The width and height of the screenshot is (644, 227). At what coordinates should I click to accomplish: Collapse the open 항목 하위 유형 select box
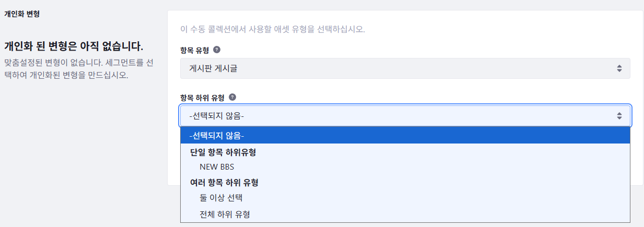(x=405, y=115)
